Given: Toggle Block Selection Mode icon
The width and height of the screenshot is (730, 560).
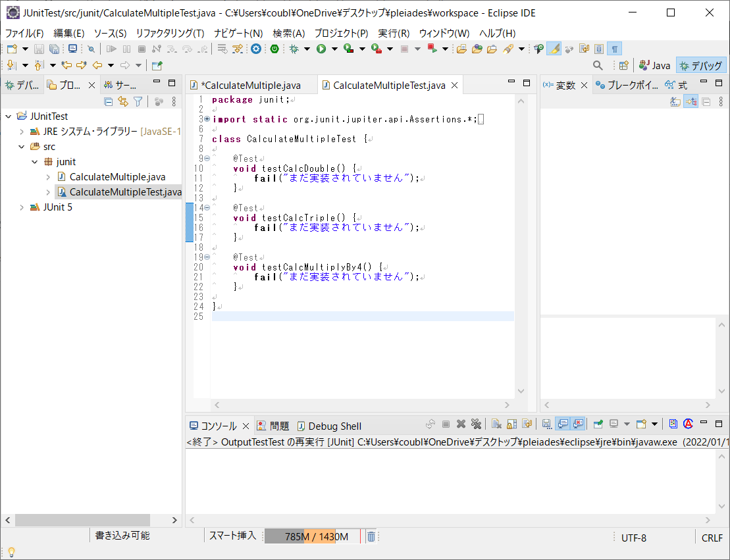Looking at the screenshot, I should pos(599,49).
